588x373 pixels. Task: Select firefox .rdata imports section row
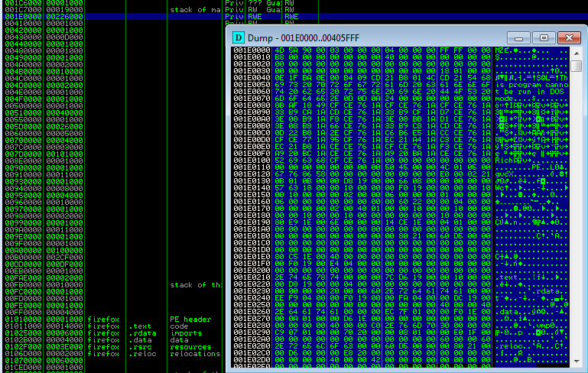112,333
